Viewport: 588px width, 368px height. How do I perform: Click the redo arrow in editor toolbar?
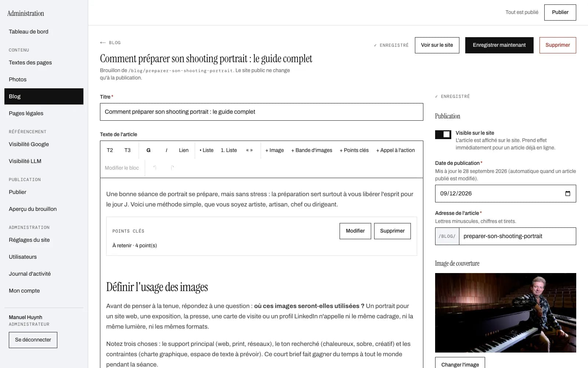pos(172,168)
